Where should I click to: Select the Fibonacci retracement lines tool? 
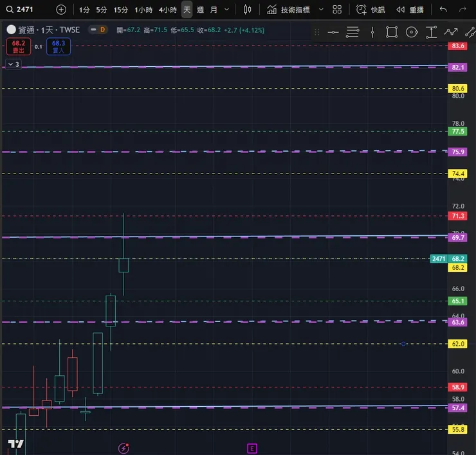(352, 32)
